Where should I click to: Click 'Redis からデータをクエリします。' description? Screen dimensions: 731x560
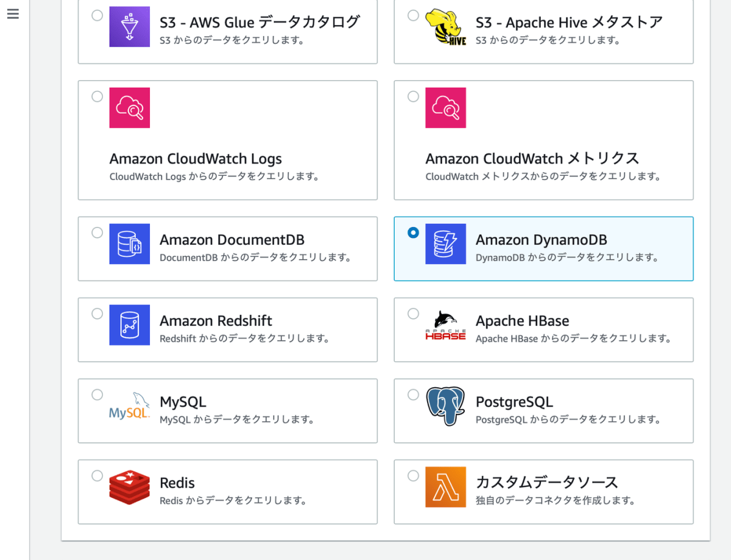[233, 500]
